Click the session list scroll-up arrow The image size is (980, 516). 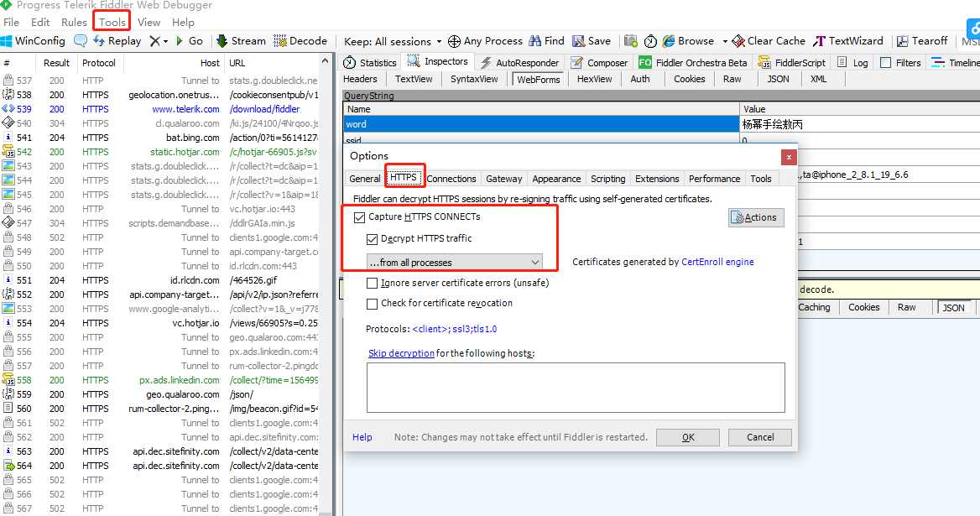click(x=325, y=61)
